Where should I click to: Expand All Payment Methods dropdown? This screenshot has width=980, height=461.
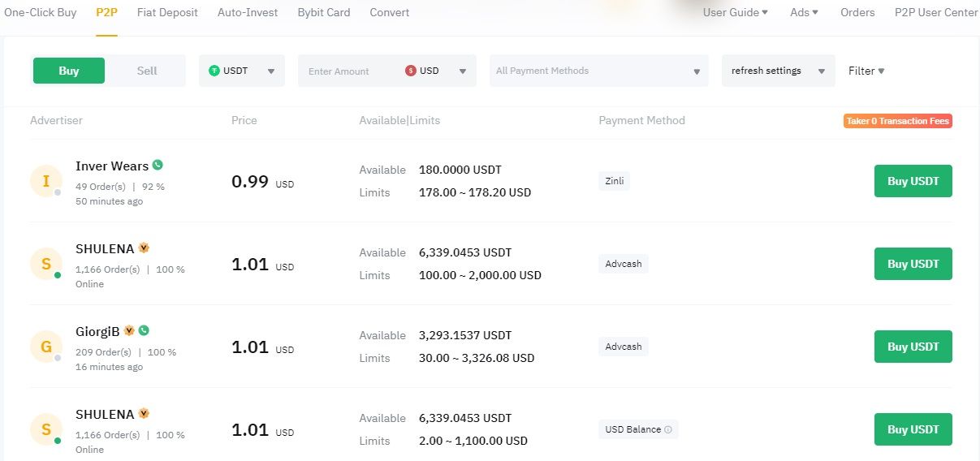[x=598, y=71]
